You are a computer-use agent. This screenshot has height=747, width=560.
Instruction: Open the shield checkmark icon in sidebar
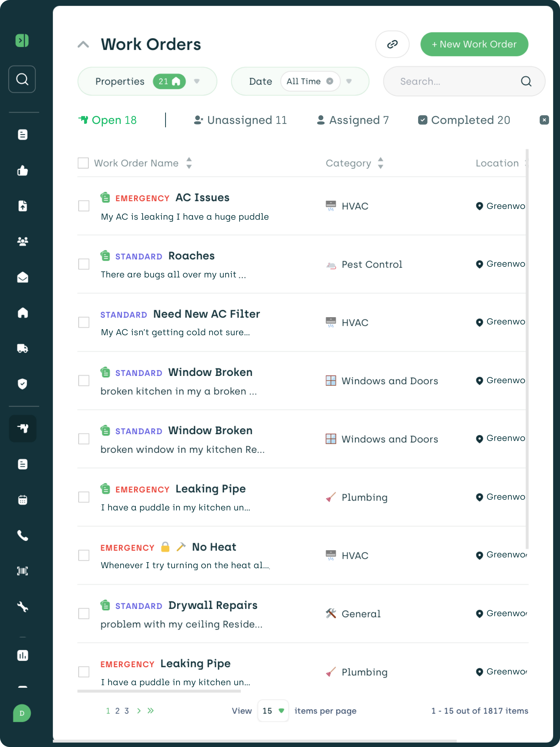pos(23,384)
